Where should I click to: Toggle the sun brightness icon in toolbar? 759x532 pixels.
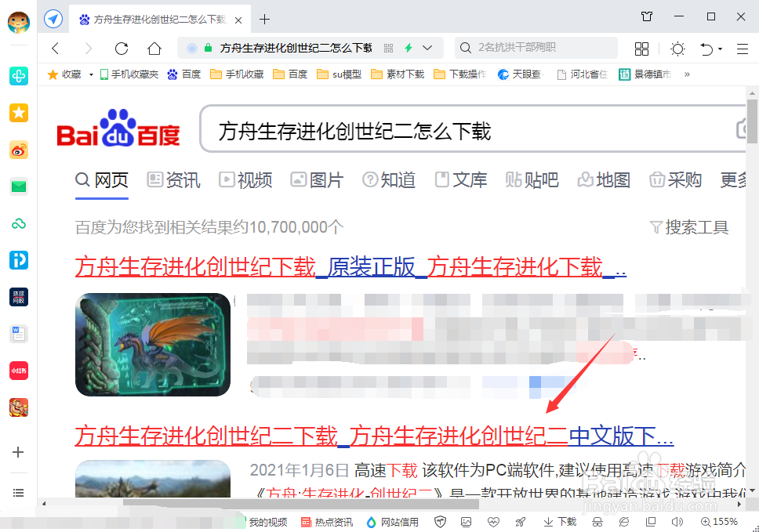(x=677, y=49)
